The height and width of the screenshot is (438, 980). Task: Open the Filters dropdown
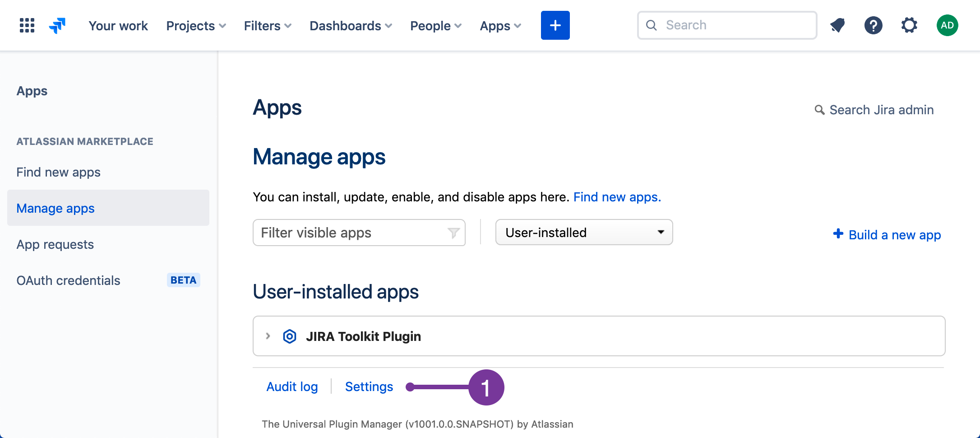(267, 26)
